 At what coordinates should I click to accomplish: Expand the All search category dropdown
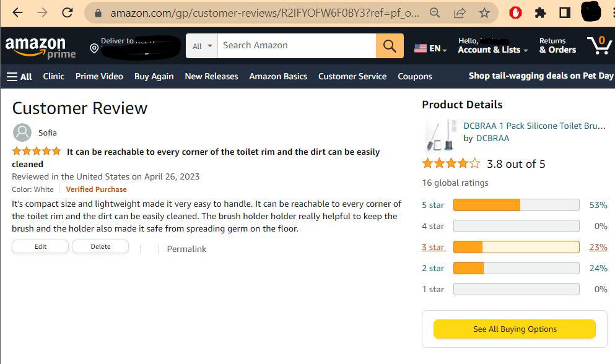point(202,46)
